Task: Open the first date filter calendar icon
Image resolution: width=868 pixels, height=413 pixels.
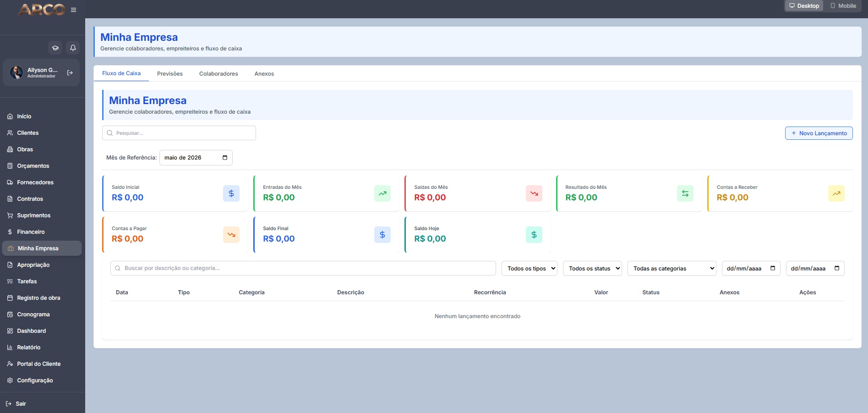Action: (773, 268)
